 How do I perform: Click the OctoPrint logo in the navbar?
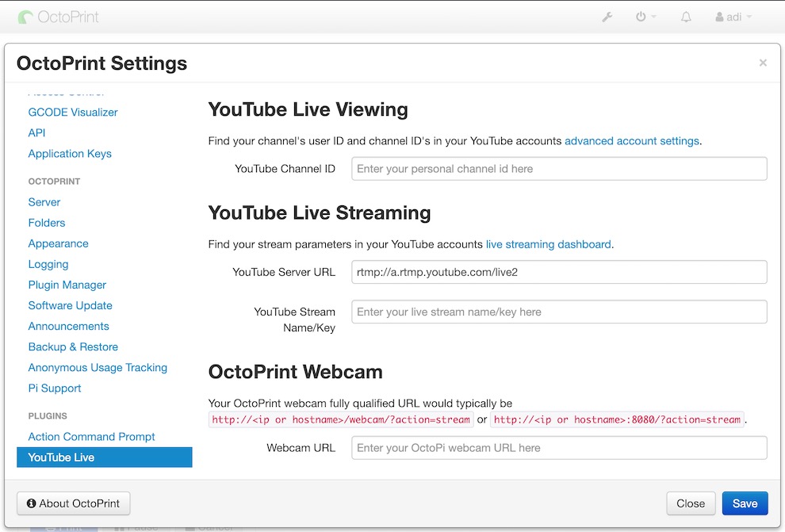[59, 17]
